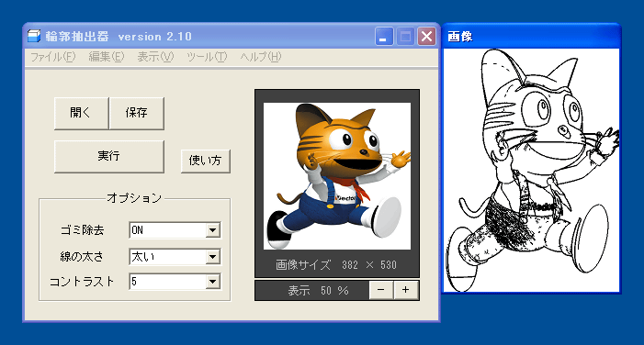Click the 画像サイズ 382 × 530 text
The image size is (644, 345).
pyautogui.click(x=336, y=265)
